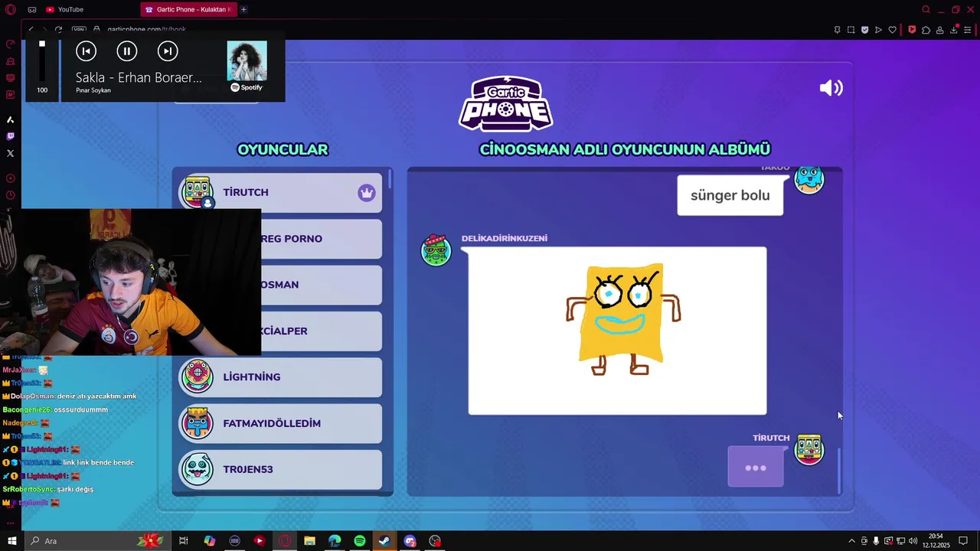Viewport: 980px width, 551px height.
Task: Open the extensions cube icon
Action: pos(926,30)
